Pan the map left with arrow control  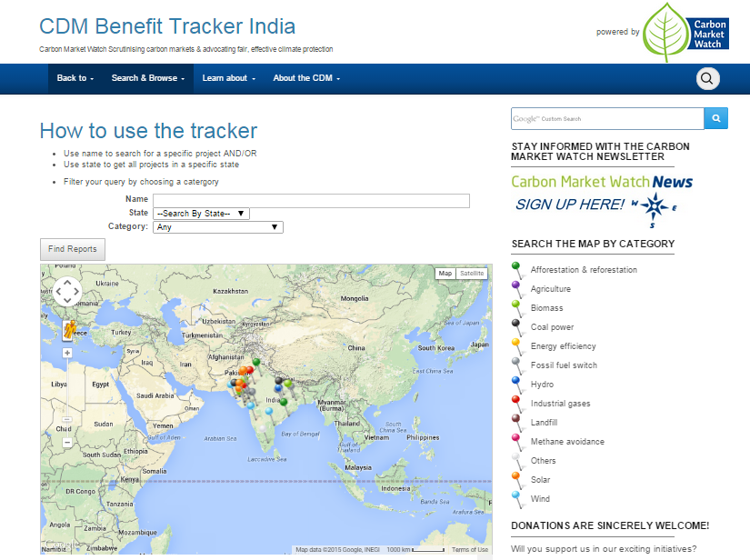58,291
